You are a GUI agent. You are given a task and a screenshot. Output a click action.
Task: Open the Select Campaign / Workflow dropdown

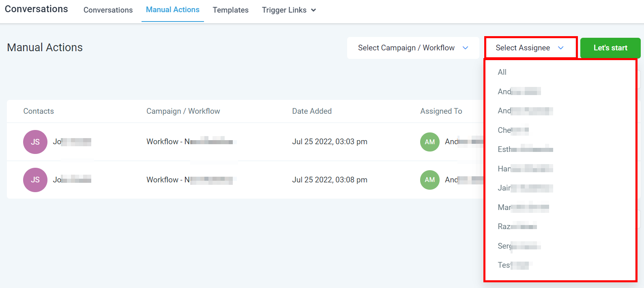click(x=412, y=48)
